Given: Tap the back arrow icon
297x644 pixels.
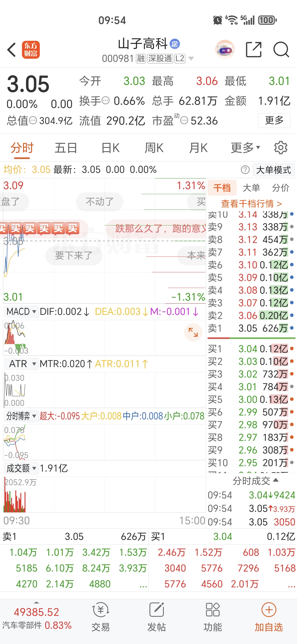Looking at the screenshot, I should tap(12, 50).
